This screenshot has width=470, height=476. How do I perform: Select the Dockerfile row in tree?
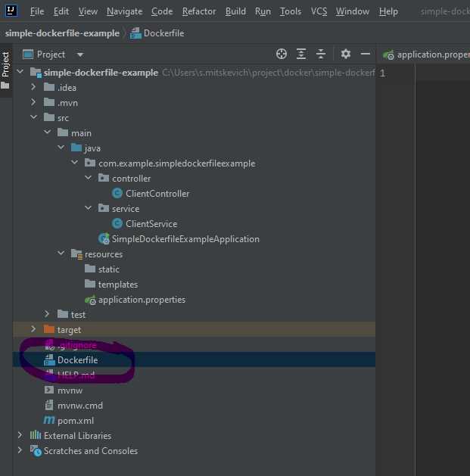tap(194, 359)
